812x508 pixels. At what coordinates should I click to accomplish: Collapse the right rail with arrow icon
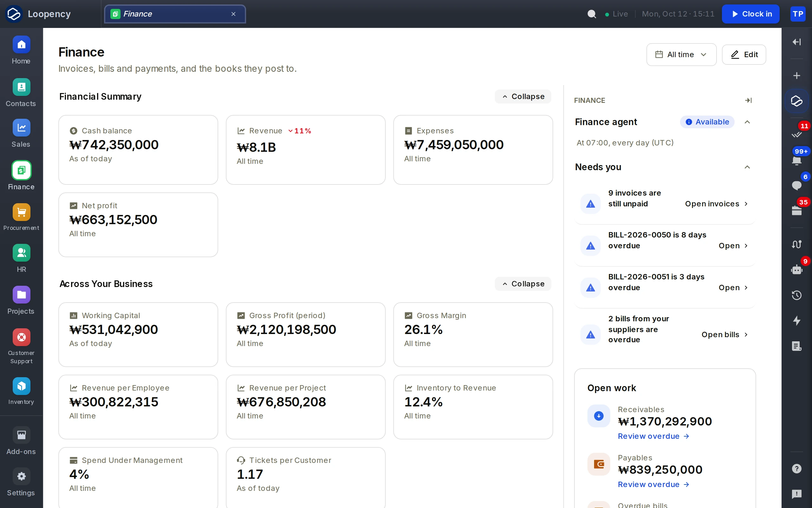coord(796,42)
